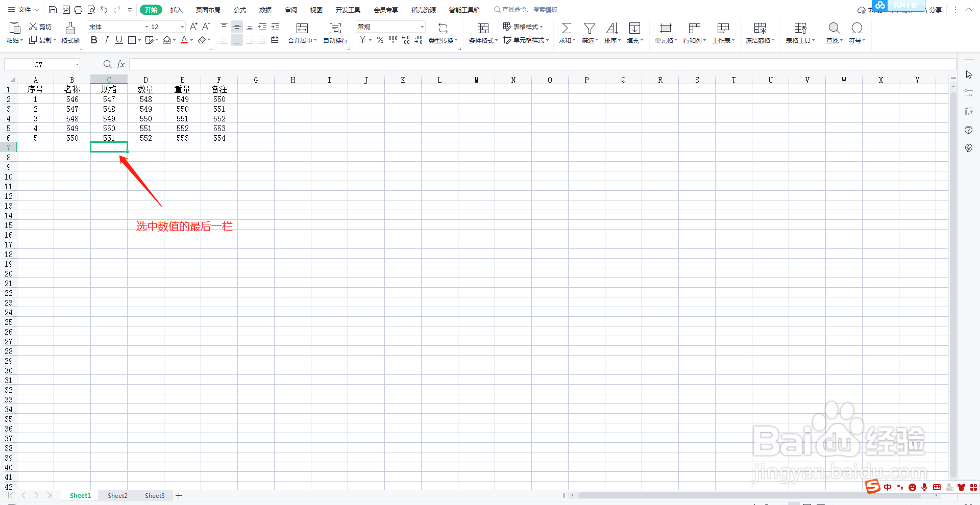Click the Type Conversion (类型转换) icon

[x=443, y=28]
